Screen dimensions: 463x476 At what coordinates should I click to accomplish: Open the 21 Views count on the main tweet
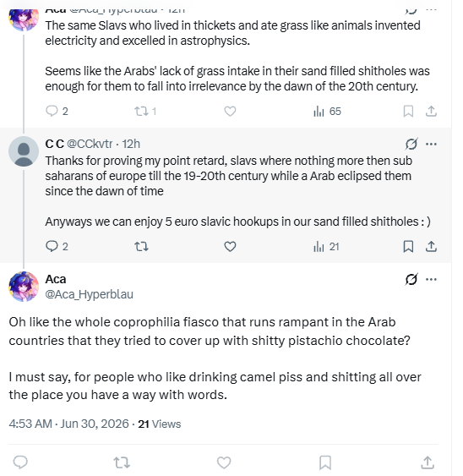(160, 424)
